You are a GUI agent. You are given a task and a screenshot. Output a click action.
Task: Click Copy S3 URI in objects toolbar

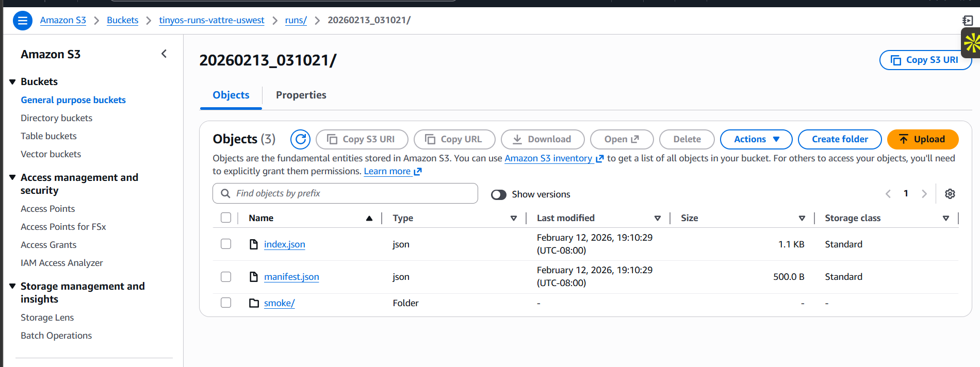[x=362, y=139]
